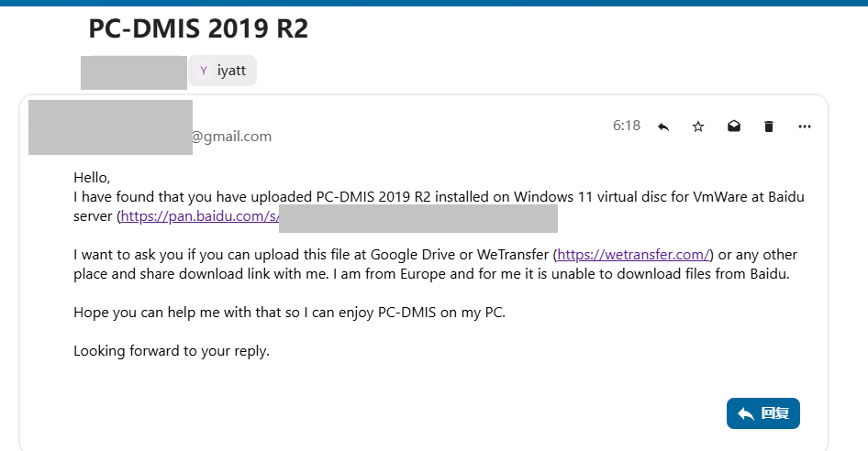Click the sender's @gmail.com address
This screenshot has width=868, height=451.
(x=231, y=137)
